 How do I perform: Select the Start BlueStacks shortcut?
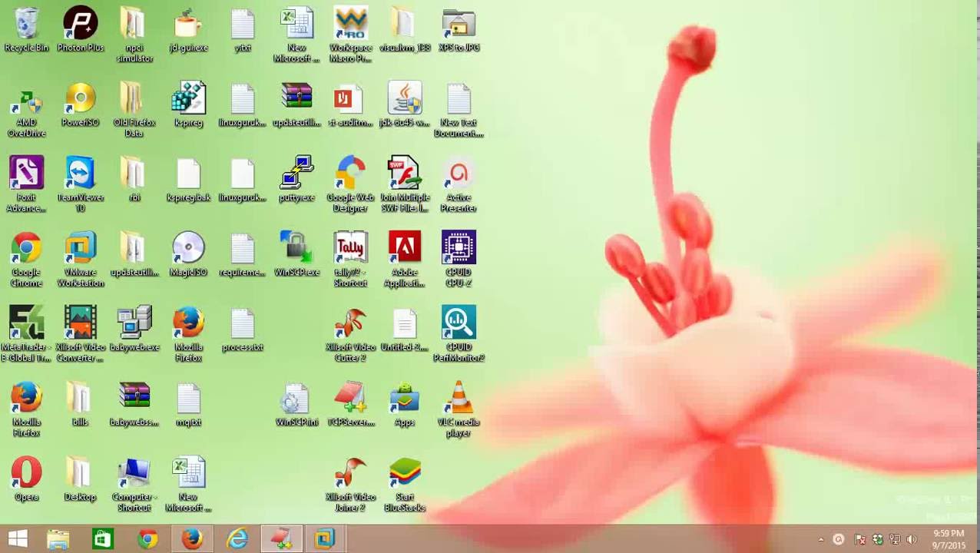[404, 473]
